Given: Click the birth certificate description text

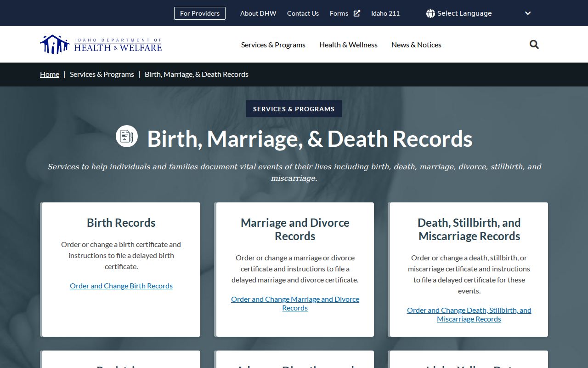Looking at the screenshot, I should click(121, 255).
